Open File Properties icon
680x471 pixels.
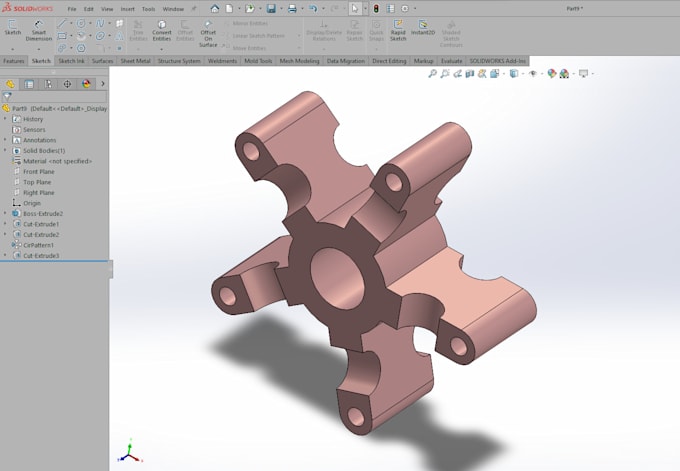391,8
